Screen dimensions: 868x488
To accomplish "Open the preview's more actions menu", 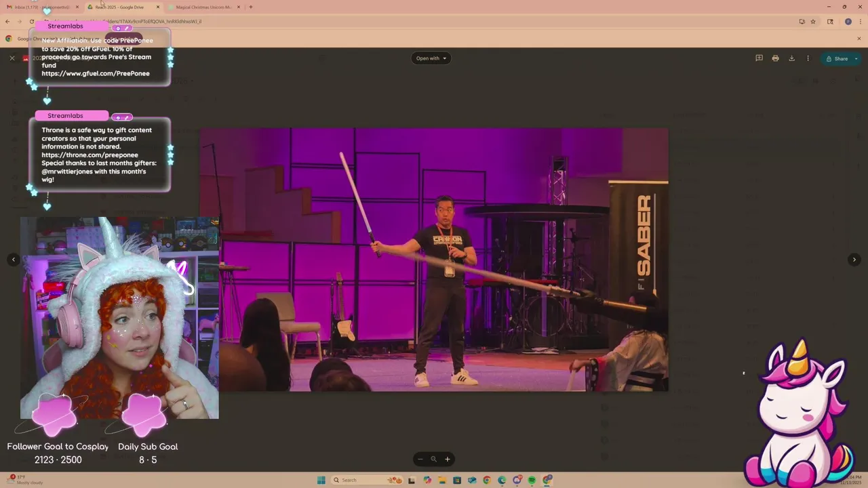I will 808,58.
